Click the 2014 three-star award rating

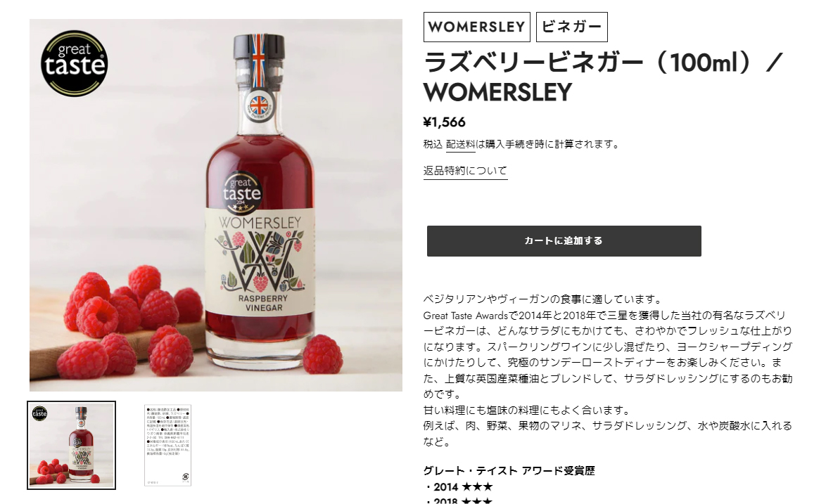click(x=463, y=486)
